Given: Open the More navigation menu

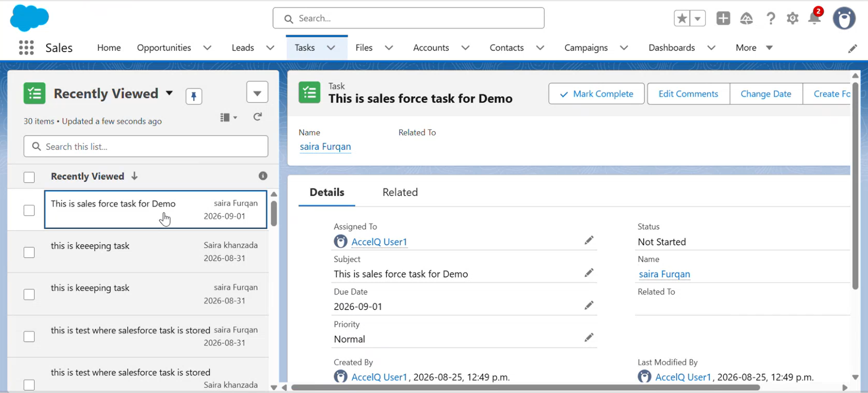Looking at the screenshot, I should click(x=754, y=47).
